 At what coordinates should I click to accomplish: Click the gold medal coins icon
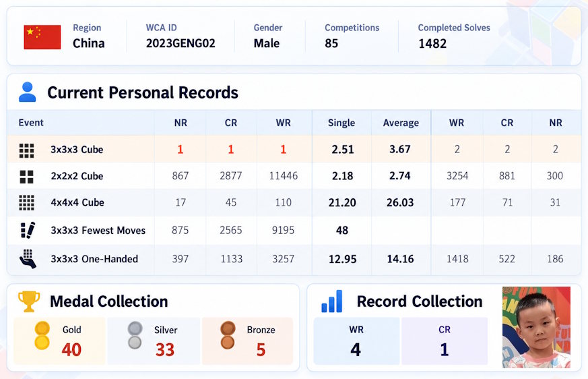42,336
